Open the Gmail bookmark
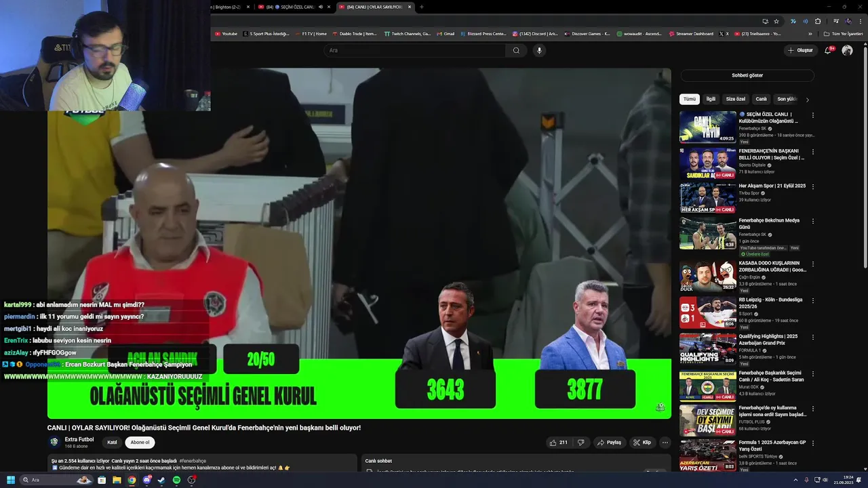Screen dimensions: 868x488 [445, 33]
